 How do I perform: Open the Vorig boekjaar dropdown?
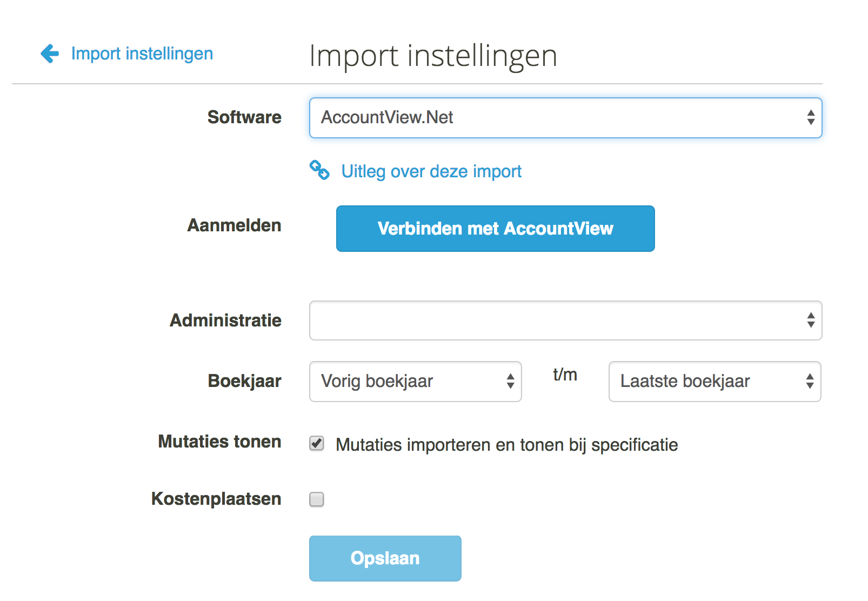pyautogui.click(x=415, y=382)
